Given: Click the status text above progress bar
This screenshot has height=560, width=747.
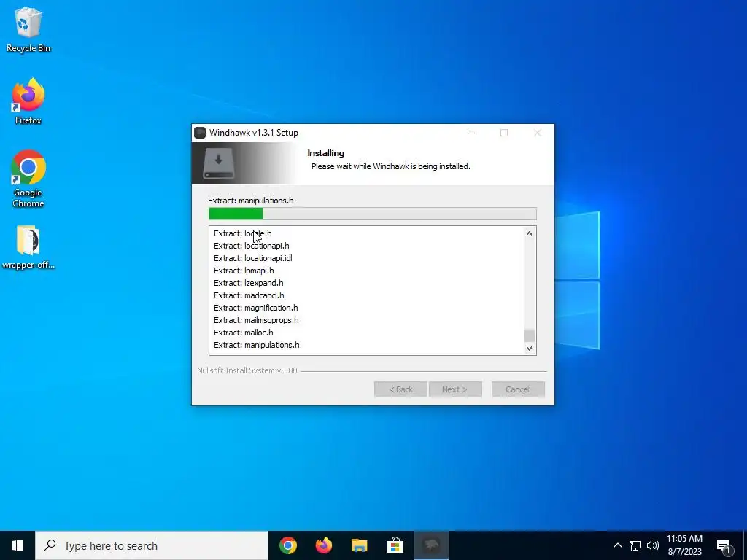Looking at the screenshot, I should (251, 201).
